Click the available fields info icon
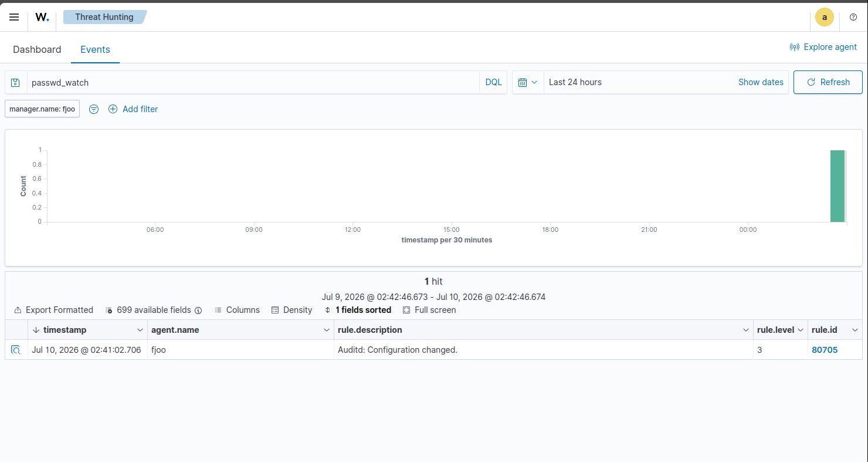868x462 pixels. click(x=198, y=310)
